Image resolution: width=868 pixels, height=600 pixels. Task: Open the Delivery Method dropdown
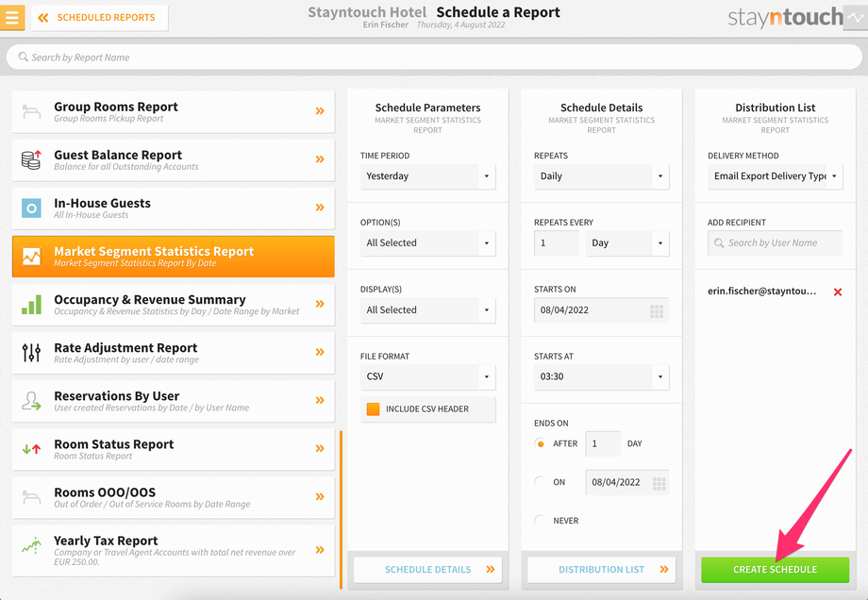pyautogui.click(x=775, y=176)
